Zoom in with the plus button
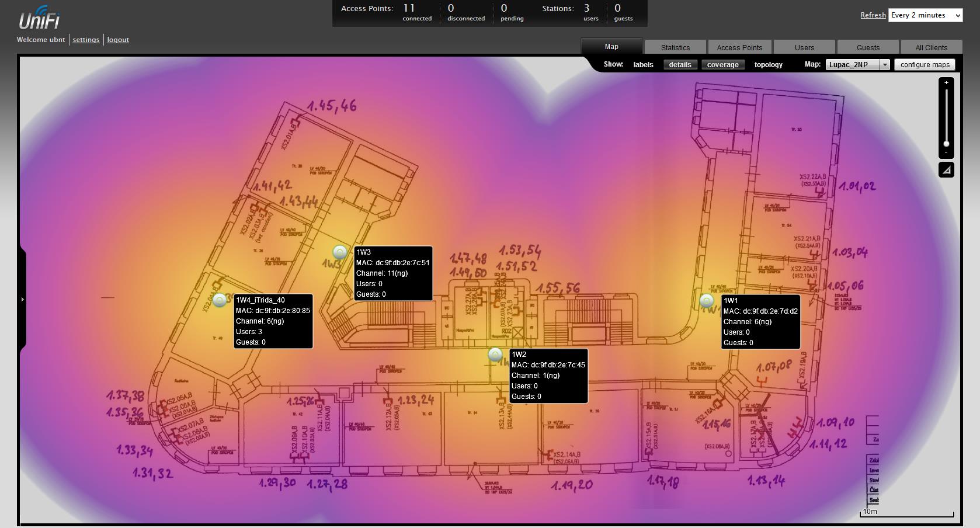The height and width of the screenshot is (528, 980). point(946,83)
